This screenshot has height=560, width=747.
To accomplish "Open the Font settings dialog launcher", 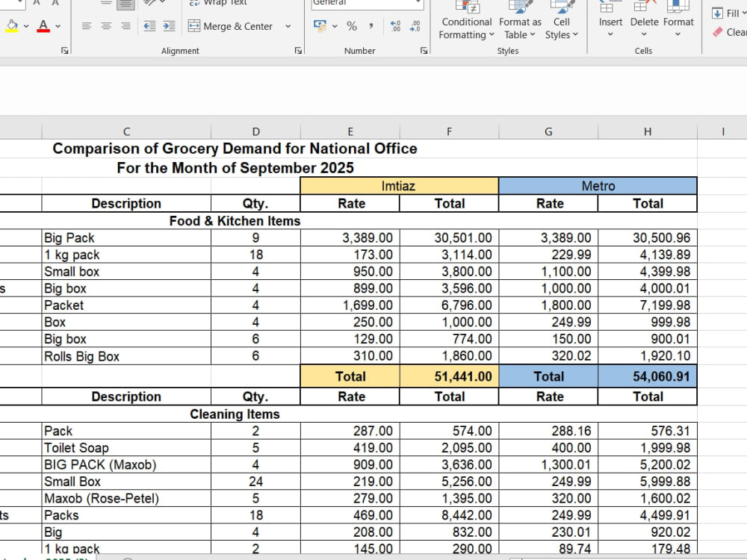I will [x=65, y=51].
